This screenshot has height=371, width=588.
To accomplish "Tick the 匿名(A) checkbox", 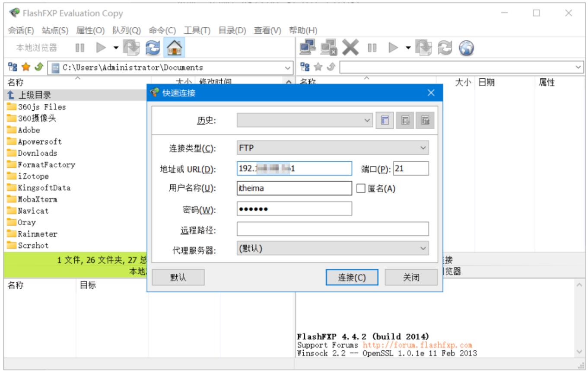I will coord(361,189).
